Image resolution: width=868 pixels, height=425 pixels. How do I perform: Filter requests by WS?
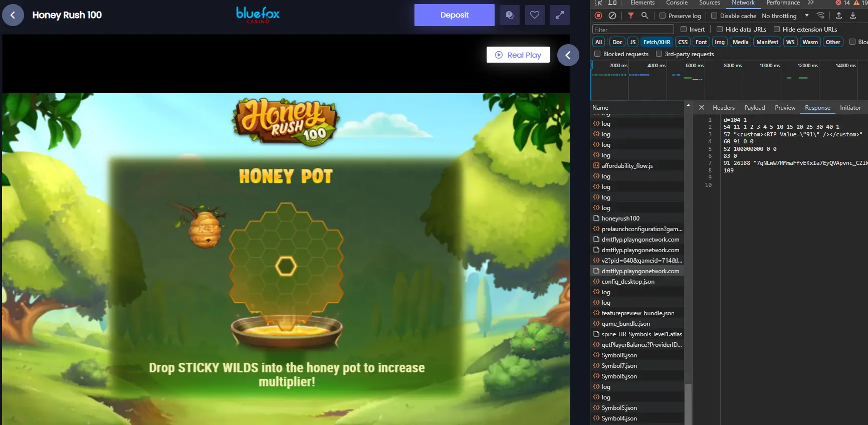coord(790,42)
